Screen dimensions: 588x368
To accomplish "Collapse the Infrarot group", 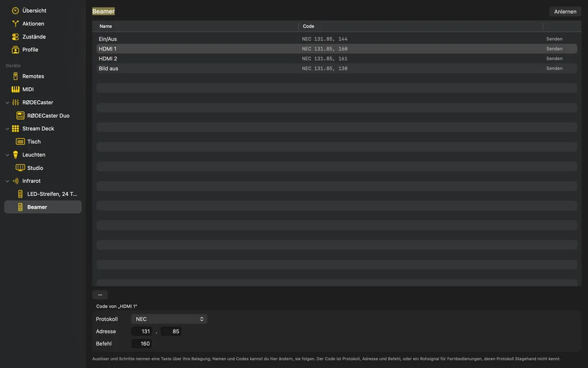I will (7, 181).
